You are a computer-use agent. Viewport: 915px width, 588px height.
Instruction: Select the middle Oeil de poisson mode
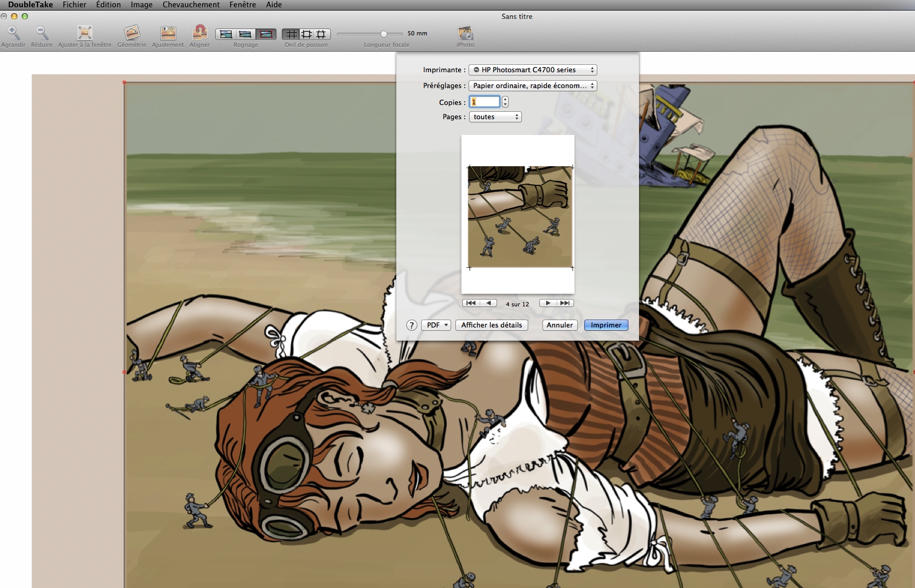(x=307, y=34)
